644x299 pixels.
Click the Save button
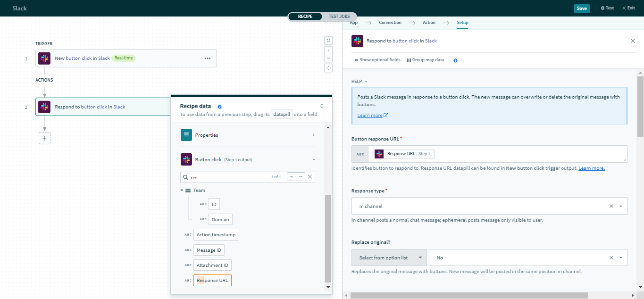tap(582, 8)
